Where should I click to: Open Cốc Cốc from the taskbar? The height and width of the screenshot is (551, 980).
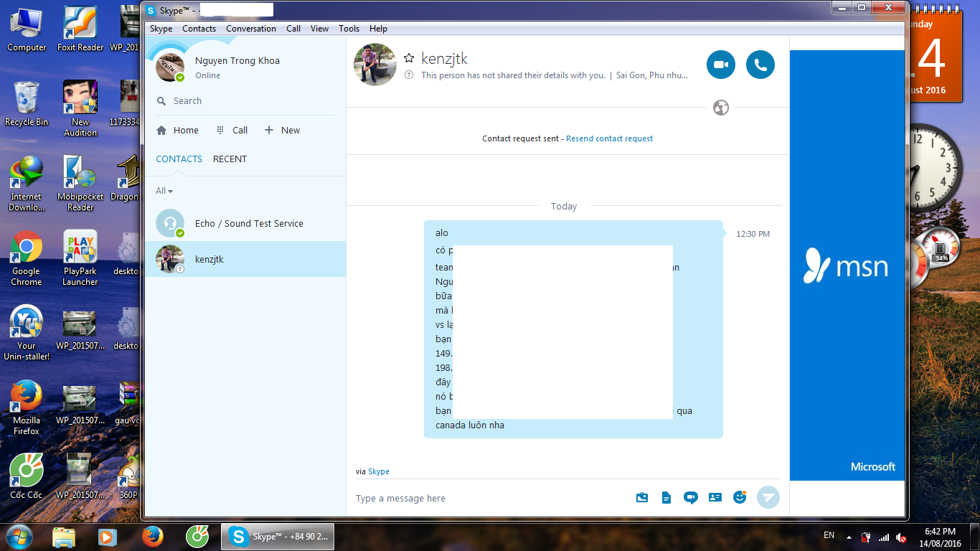coord(197,537)
